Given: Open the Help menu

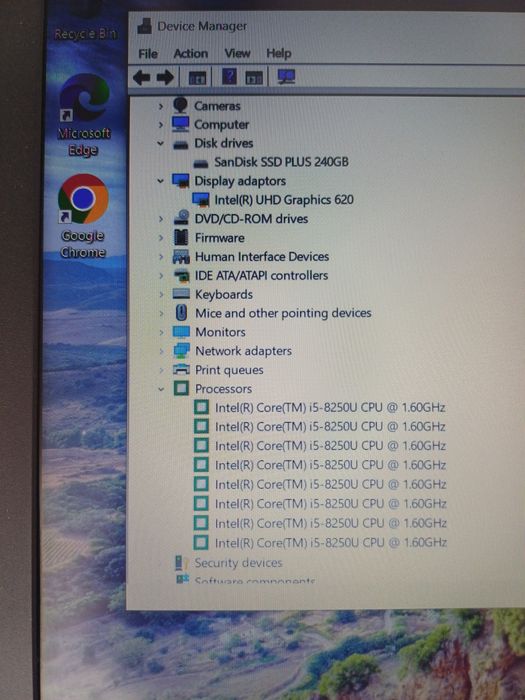Looking at the screenshot, I should 279,53.
